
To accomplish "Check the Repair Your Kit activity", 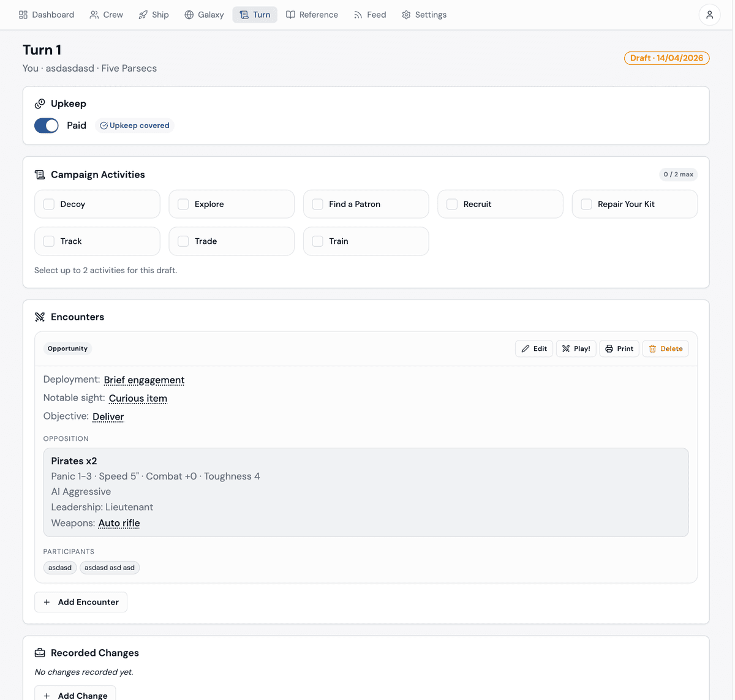I will tap(586, 205).
